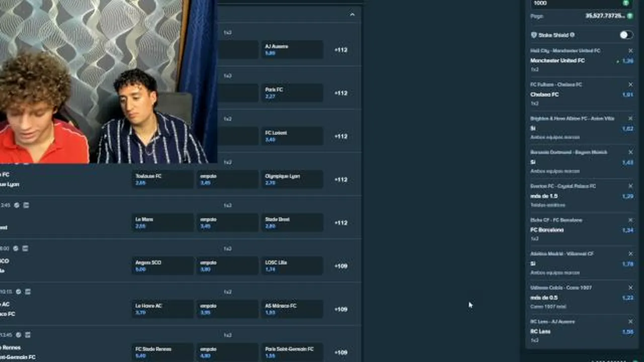The image size is (644, 362).
Task: Open +109 markets for Angers SCO vs LOSC Lille
Action: 341,266
